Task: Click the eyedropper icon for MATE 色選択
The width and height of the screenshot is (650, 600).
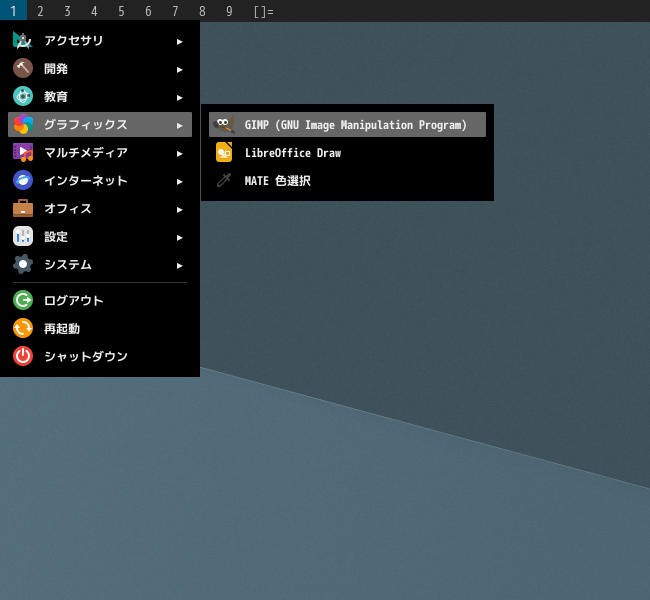Action: 224,180
